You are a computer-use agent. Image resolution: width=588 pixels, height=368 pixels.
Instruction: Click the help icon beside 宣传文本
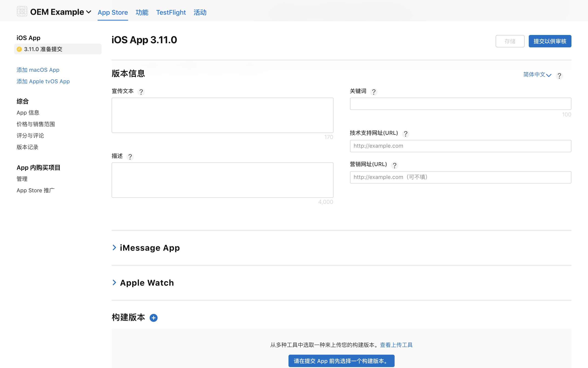click(x=141, y=92)
